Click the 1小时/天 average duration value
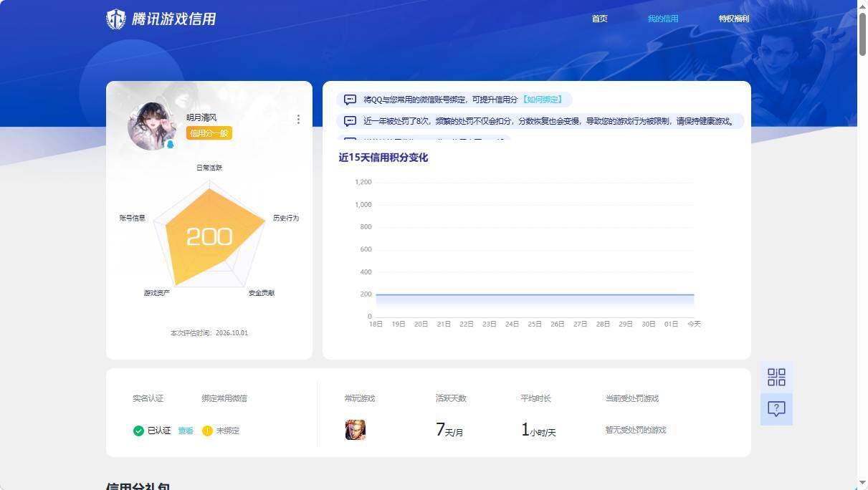The width and height of the screenshot is (868, 490). [x=538, y=430]
